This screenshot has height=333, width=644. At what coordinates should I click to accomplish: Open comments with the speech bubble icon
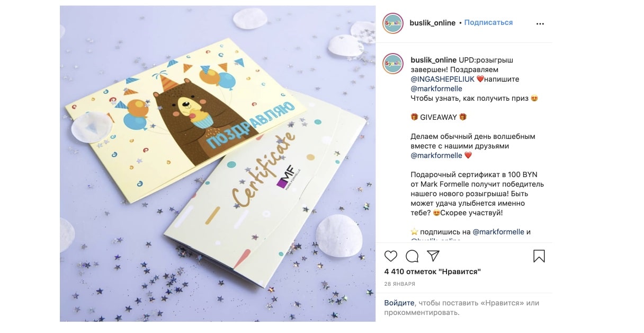(412, 257)
